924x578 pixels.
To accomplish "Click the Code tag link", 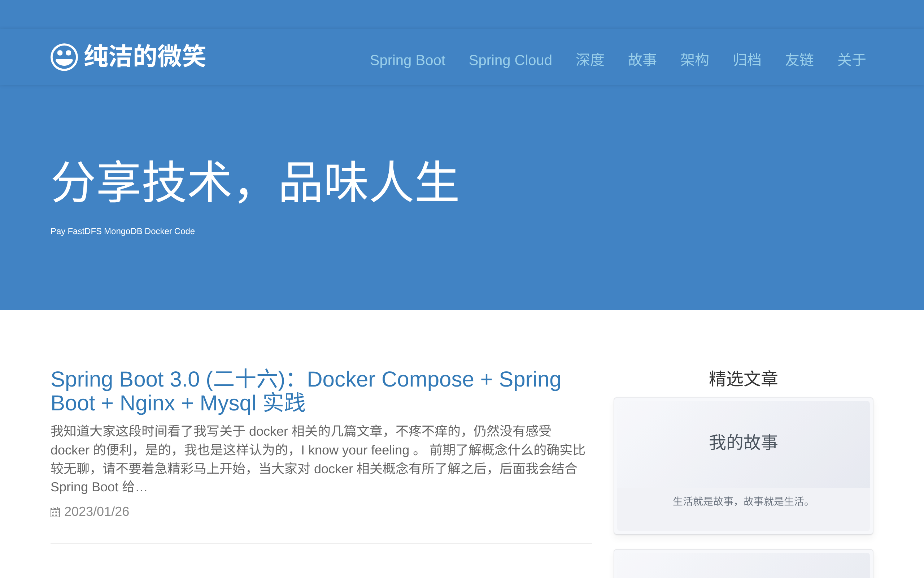I will pos(184,231).
